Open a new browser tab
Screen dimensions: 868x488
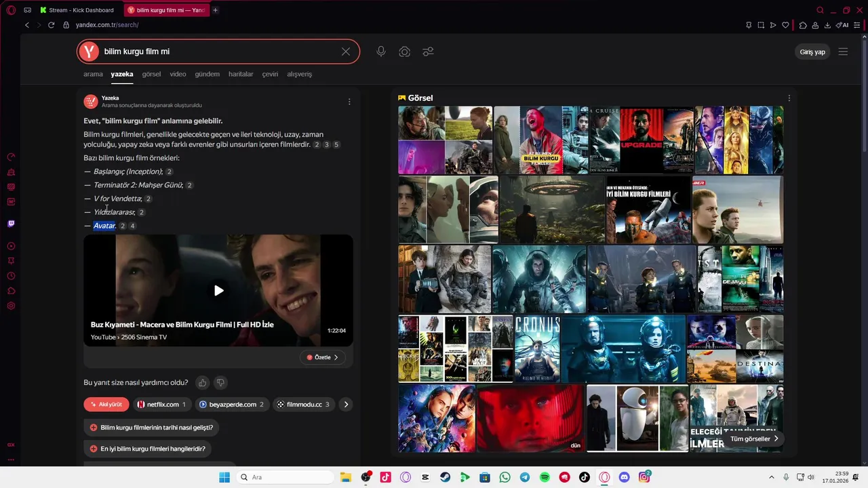pyautogui.click(x=215, y=10)
